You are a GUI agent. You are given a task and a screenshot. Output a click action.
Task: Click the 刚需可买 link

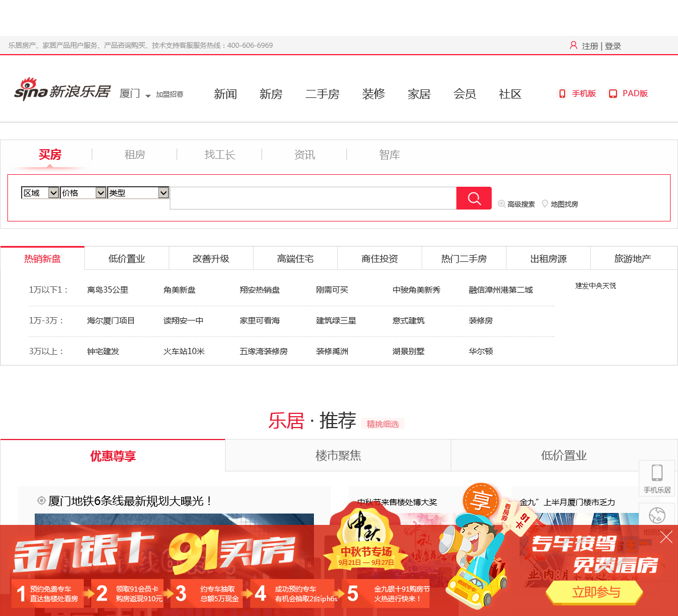coord(332,290)
